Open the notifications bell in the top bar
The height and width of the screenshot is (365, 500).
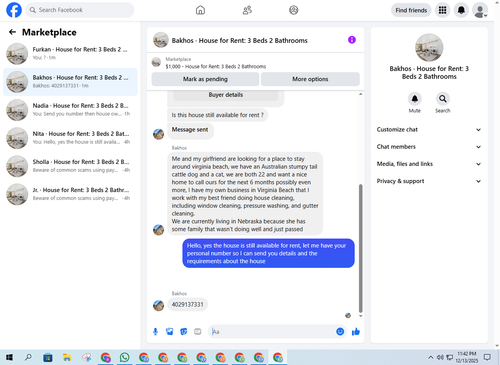coord(461,10)
